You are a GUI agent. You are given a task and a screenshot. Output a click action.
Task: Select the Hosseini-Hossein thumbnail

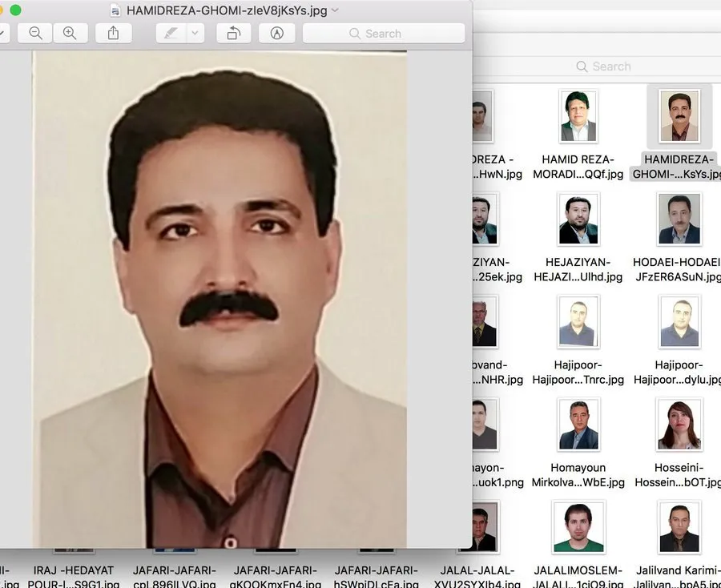tap(679, 425)
